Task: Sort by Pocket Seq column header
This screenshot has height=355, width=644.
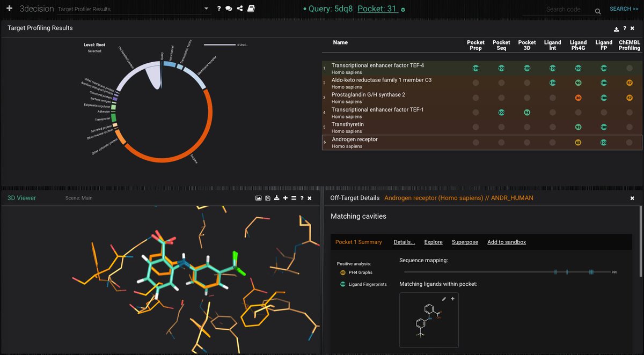Action: coord(501,45)
